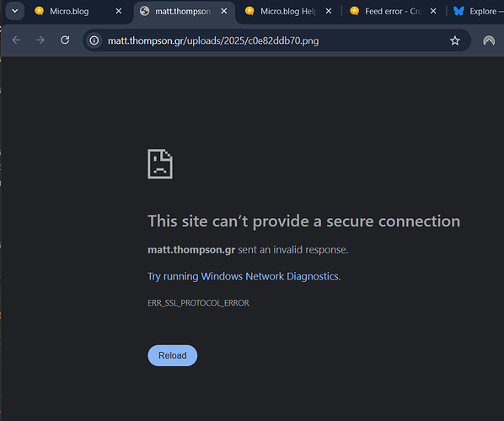The image size is (504, 421).
Task: Click the sad page error icon
Action: 160,164
